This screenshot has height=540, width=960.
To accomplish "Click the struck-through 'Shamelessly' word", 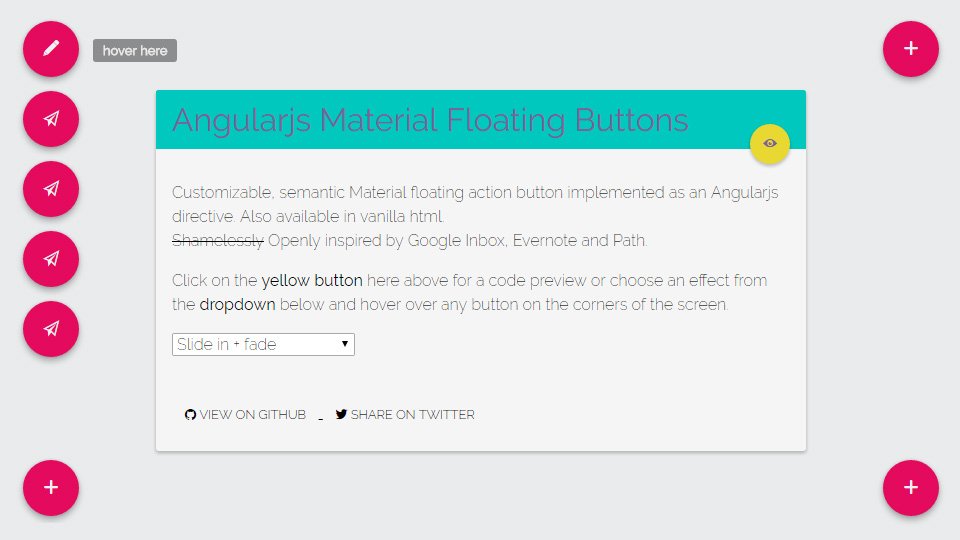I will (x=217, y=241).
